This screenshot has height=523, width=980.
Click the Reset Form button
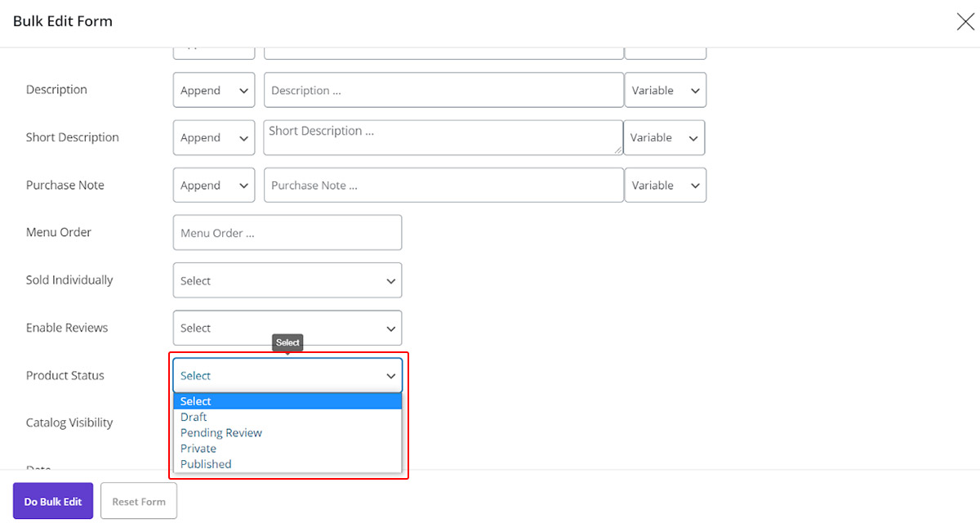pos(139,501)
